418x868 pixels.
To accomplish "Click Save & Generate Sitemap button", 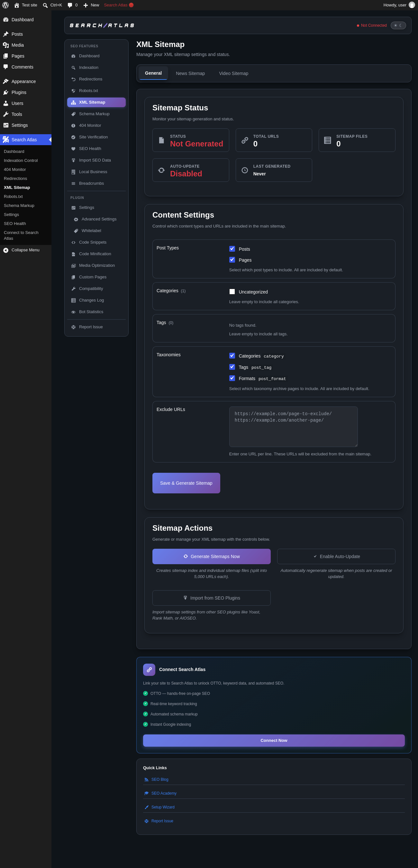I will 186,483.
